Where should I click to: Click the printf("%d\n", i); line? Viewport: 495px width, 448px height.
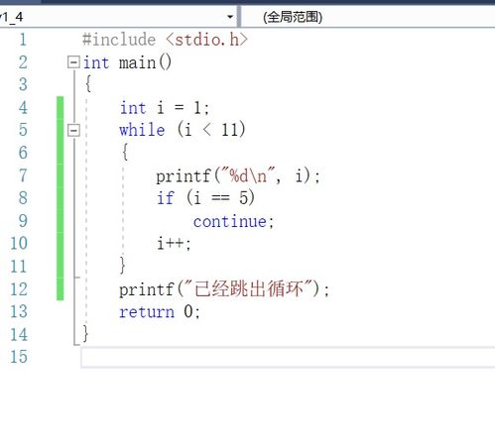click(238, 175)
